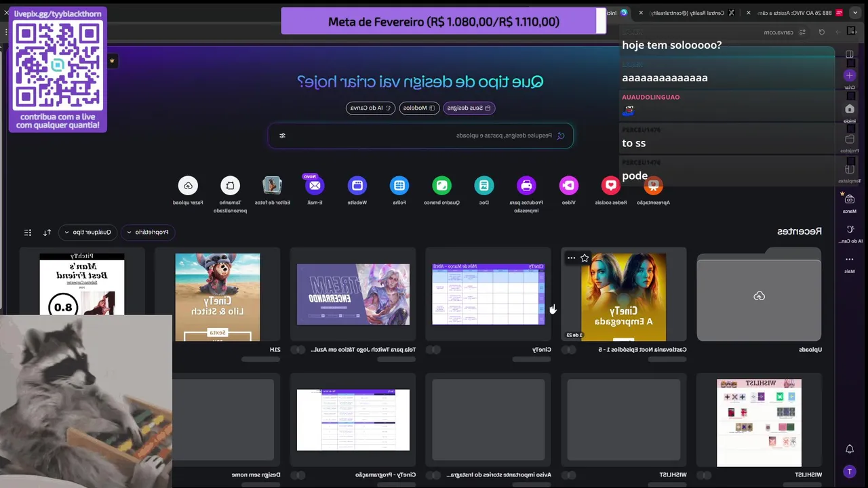Viewport: 868px width, 488px height.
Task: Expand the Qualquer tipo filter dropdown
Action: 87,232
